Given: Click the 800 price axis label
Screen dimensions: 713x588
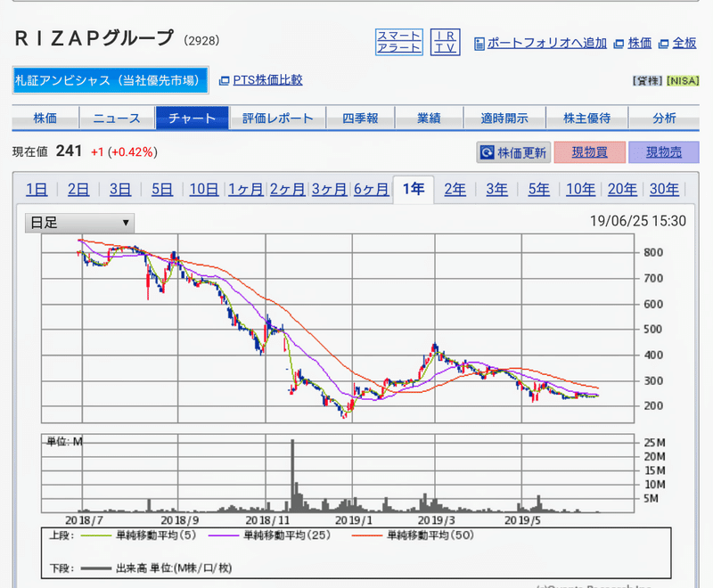Looking at the screenshot, I should tap(653, 253).
